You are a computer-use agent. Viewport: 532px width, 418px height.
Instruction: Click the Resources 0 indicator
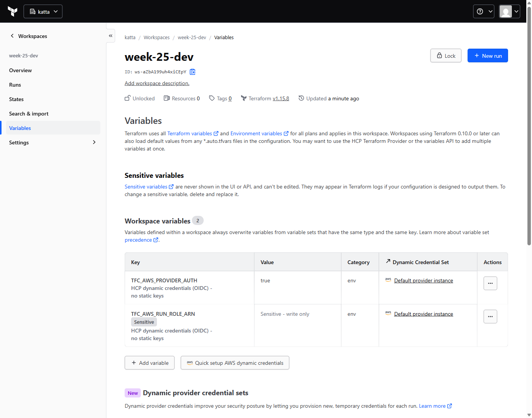pyautogui.click(x=182, y=98)
